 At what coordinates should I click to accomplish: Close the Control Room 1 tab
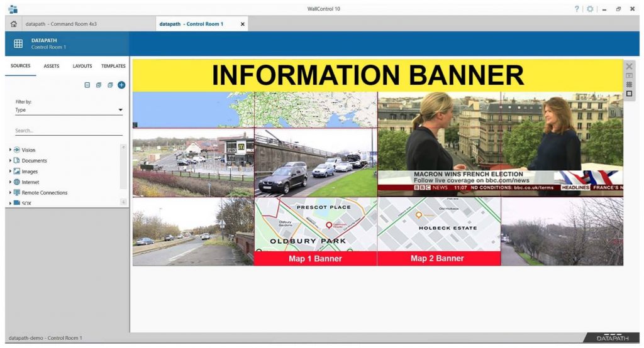click(x=242, y=24)
